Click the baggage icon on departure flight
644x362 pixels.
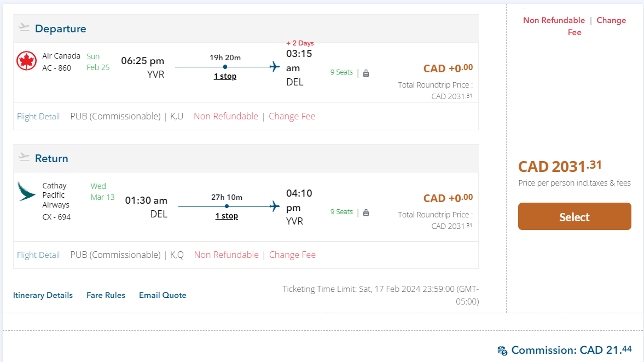(x=366, y=73)
